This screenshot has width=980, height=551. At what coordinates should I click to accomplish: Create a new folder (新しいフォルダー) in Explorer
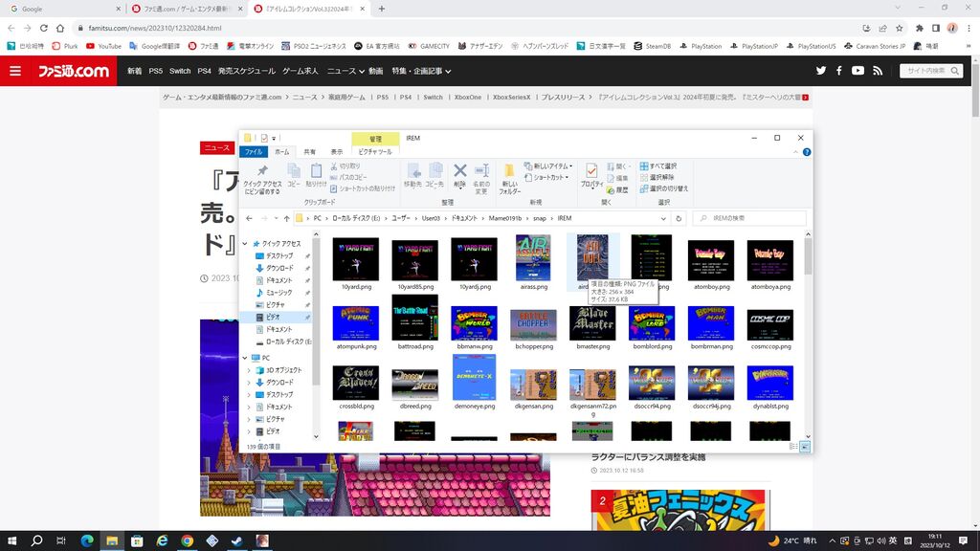(509, 179)
